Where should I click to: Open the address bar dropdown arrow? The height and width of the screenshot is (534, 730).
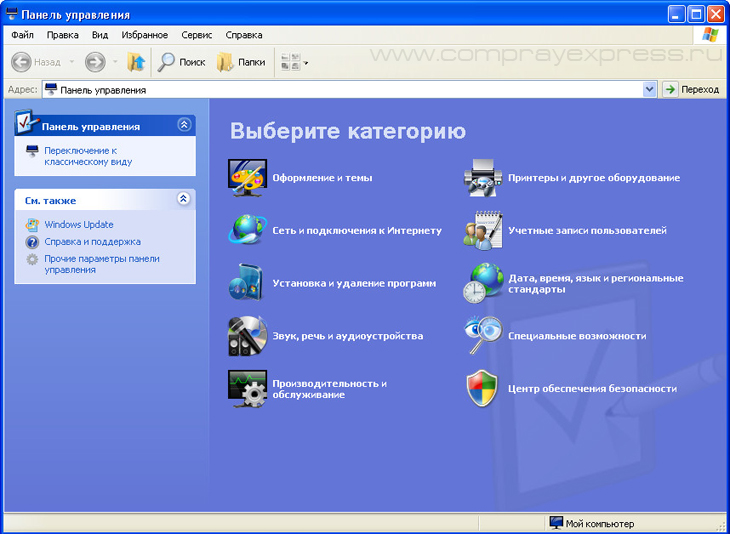click(x=650, y=90)
